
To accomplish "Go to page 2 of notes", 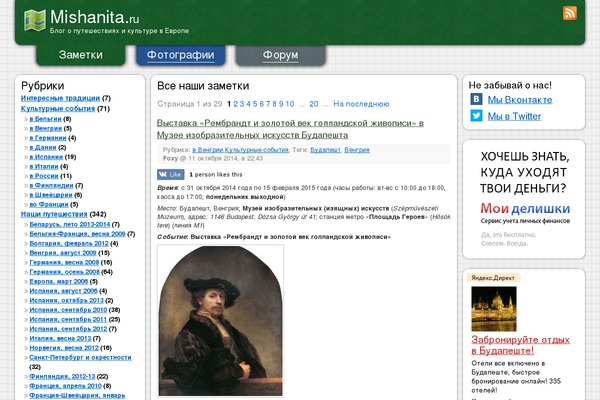I will point(236,104).
